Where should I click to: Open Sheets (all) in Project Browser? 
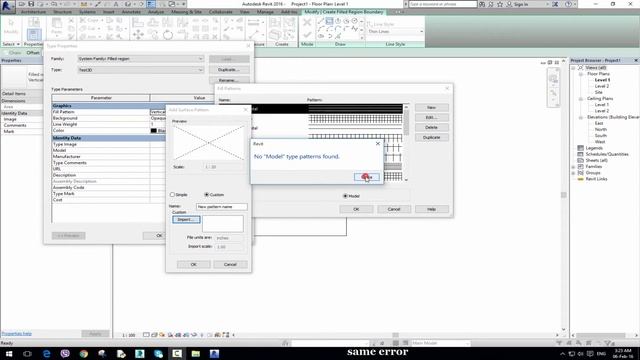pos(596,160)
